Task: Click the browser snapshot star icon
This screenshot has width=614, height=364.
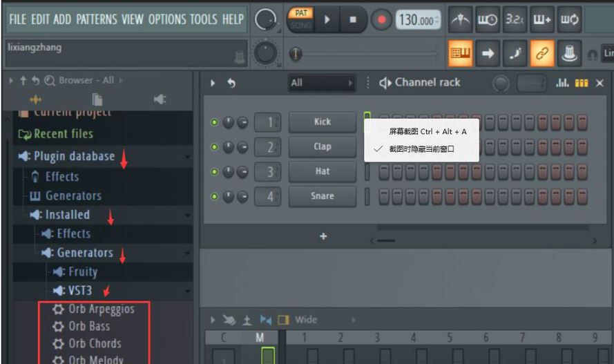Action: 36,99
